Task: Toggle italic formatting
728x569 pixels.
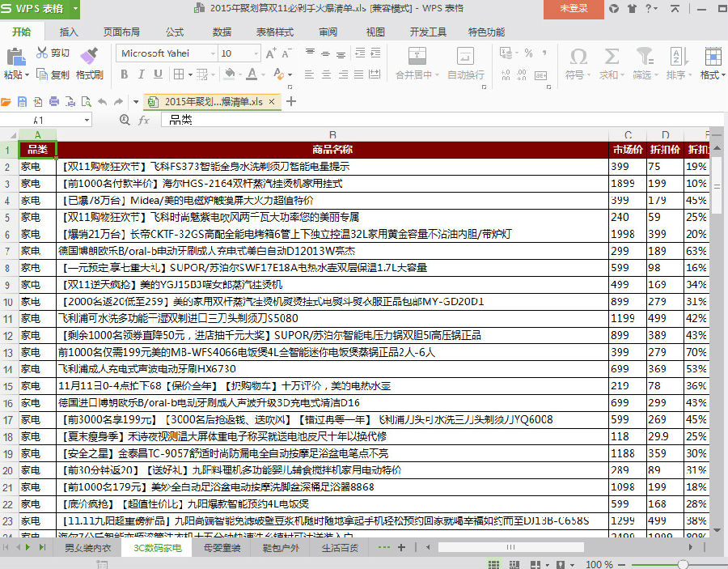Action: [141, 74]
